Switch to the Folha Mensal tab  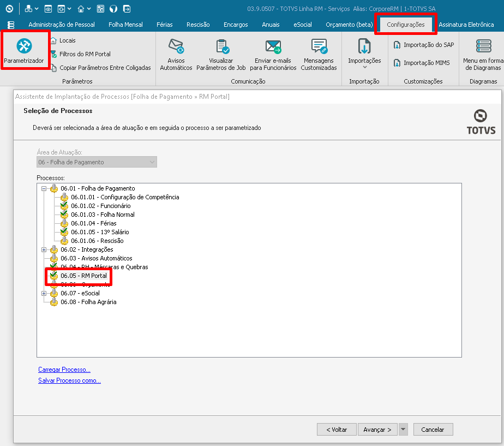point(125,25)
